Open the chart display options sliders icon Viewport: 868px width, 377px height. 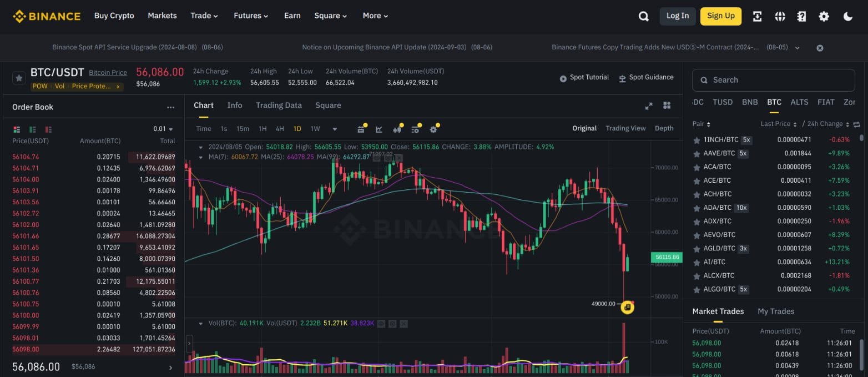click(x=415, y=129)
